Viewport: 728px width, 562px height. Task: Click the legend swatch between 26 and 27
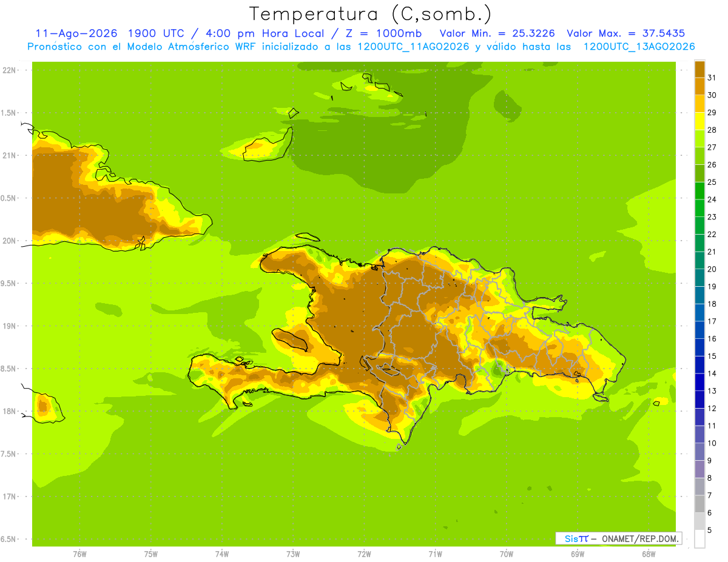[699, 156]
